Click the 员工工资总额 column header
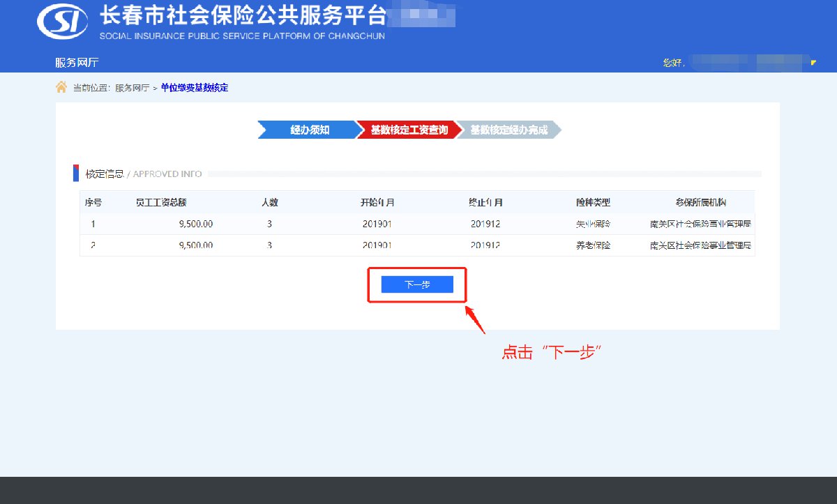This screenshot has height=504, width=837. pos(161,203)
